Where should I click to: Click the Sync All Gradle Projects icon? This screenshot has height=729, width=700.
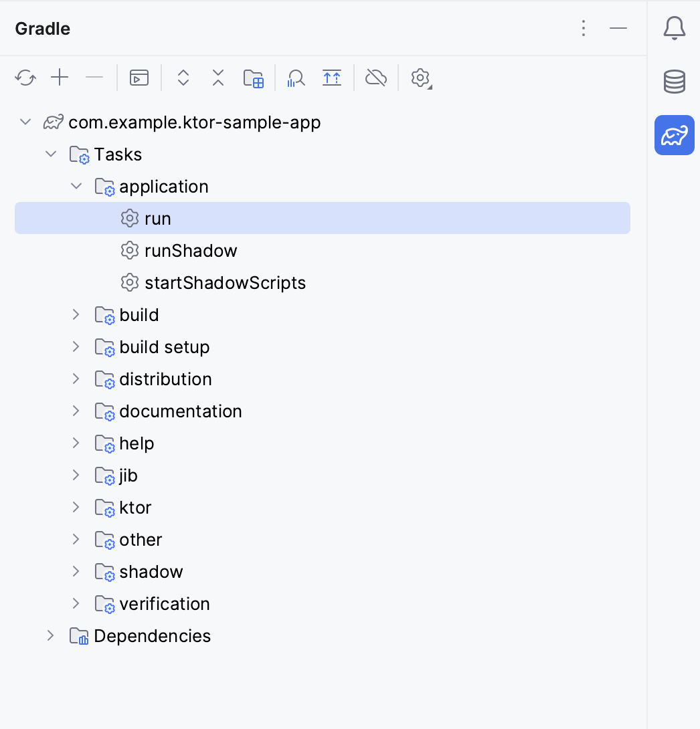[25, 78]
